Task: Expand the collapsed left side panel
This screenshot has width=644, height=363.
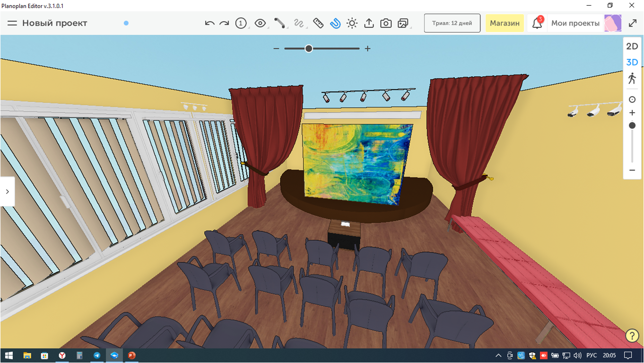Action: point(7,192)
